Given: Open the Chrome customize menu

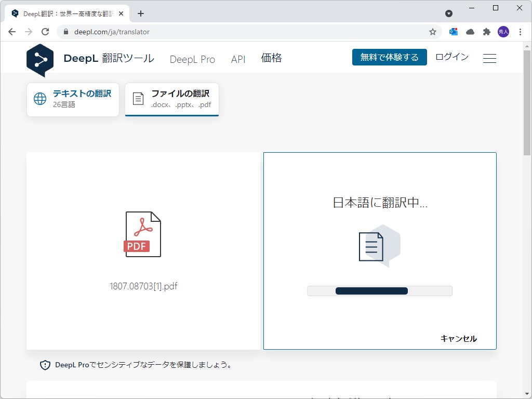Looking at the screenshot, I should tap(521, 31).
